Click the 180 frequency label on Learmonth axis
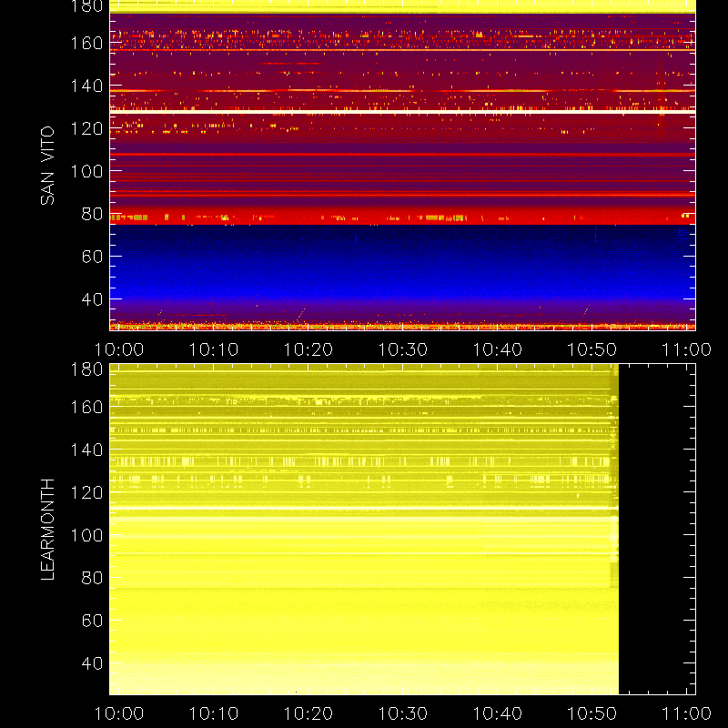Viewport: 728px width, 728px height. point(86,369)
